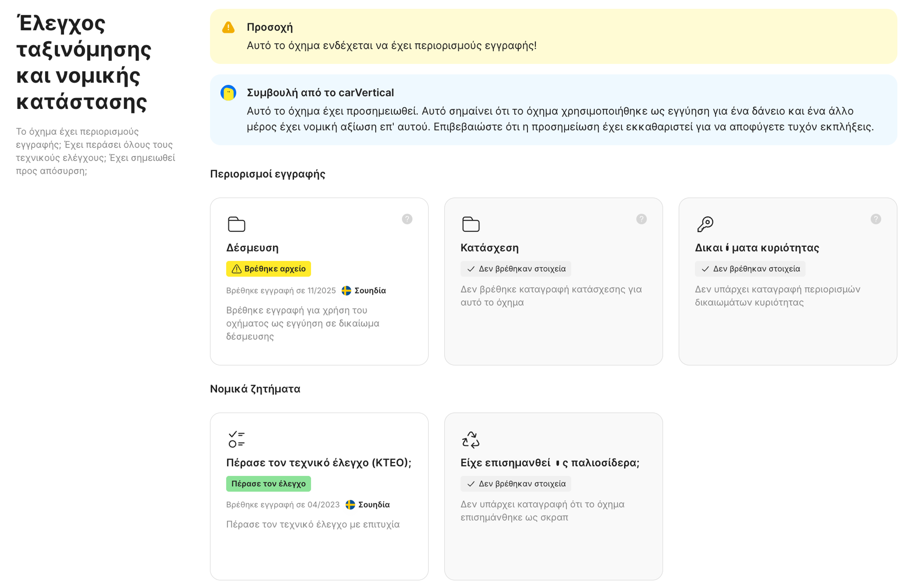Click the key icon for ownership rights
The height and width of the screenshot is (588, 913).
pos(705,224)
